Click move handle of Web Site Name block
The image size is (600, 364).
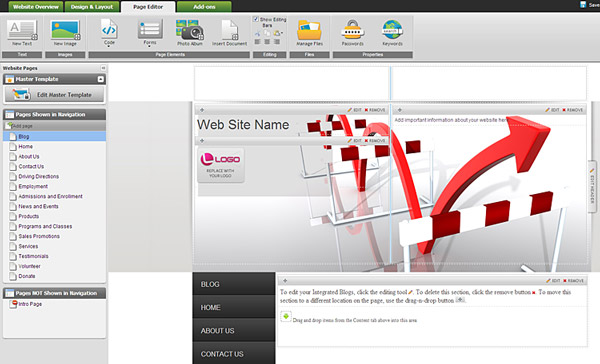click(202, 110)
